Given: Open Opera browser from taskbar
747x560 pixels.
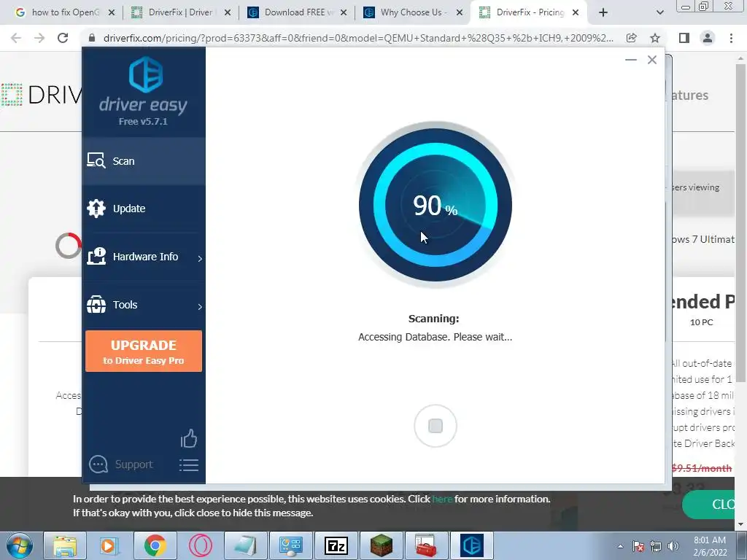Looking at the screenshot, I should click(201, 545).
